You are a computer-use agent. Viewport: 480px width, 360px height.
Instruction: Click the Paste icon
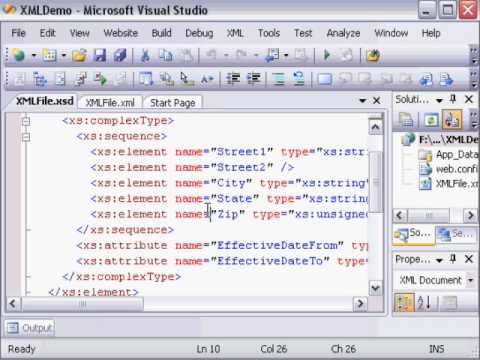pyautogui.click(x=187, y=55)
